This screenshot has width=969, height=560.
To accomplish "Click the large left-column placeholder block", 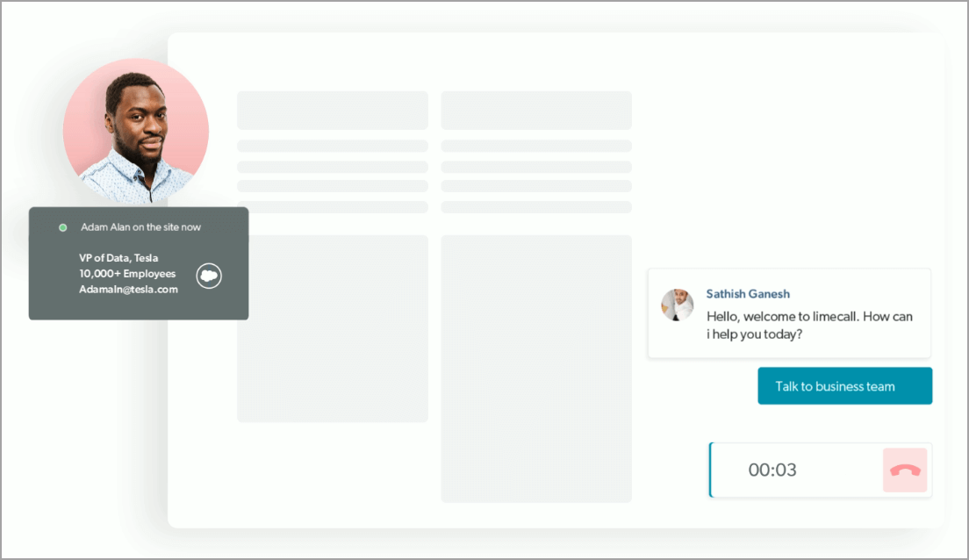I will (333, 328).
